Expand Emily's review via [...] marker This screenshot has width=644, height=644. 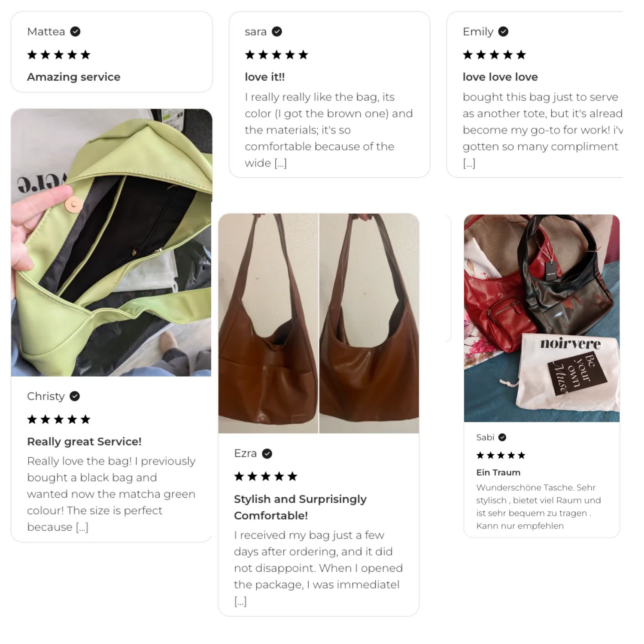[x=469, y=163]
